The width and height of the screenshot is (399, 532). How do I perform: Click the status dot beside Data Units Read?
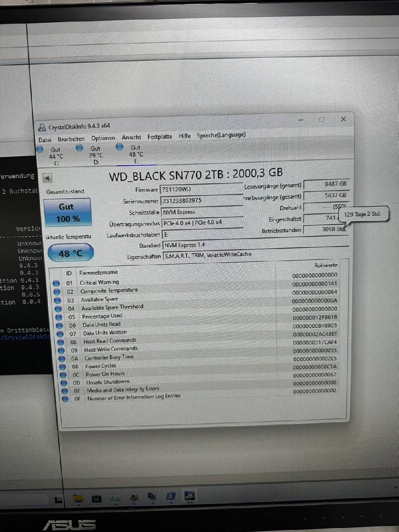[60, 325]
